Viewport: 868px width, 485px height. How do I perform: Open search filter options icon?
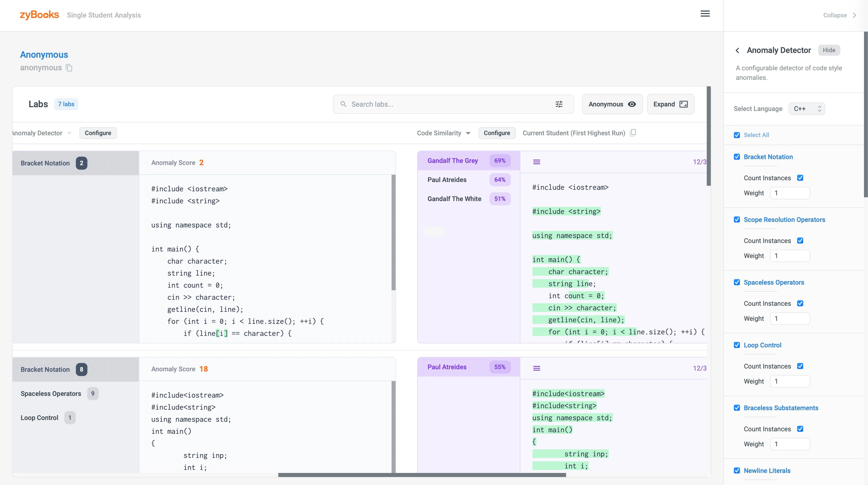[559, 104]
